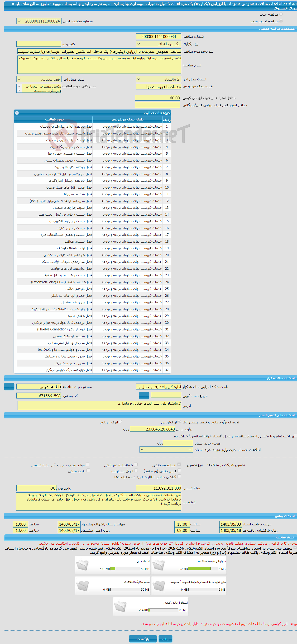Toggle فیش بانکی (وجه نقد) checkbox

coord(179,471)
